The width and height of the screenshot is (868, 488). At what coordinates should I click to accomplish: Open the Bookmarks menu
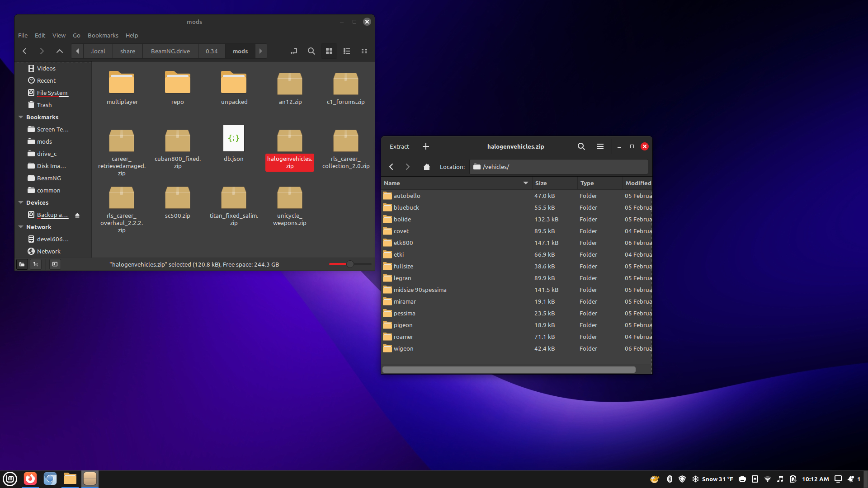pyautogui.click(x=103, y=35)
